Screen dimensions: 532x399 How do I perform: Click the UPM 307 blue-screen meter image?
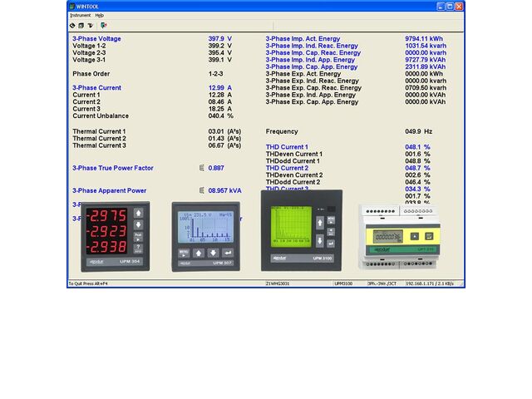[206, 237]
